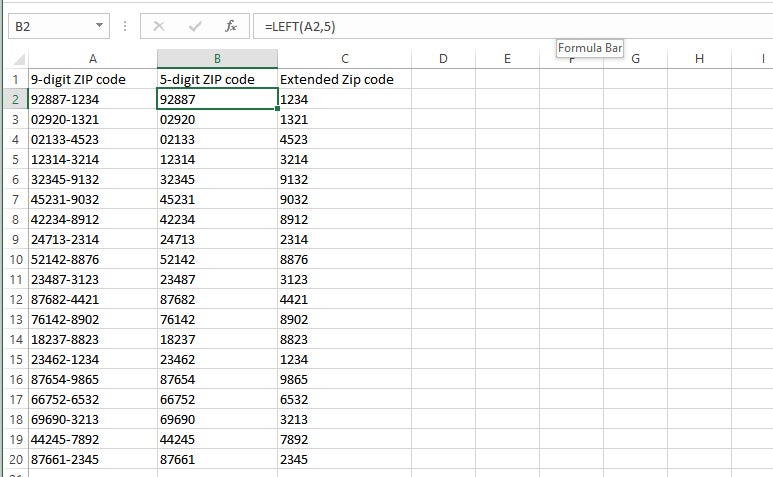The image size is (773, 477).
Task: Click cell C20 showing 2345
Action: (x=345, y=460)
